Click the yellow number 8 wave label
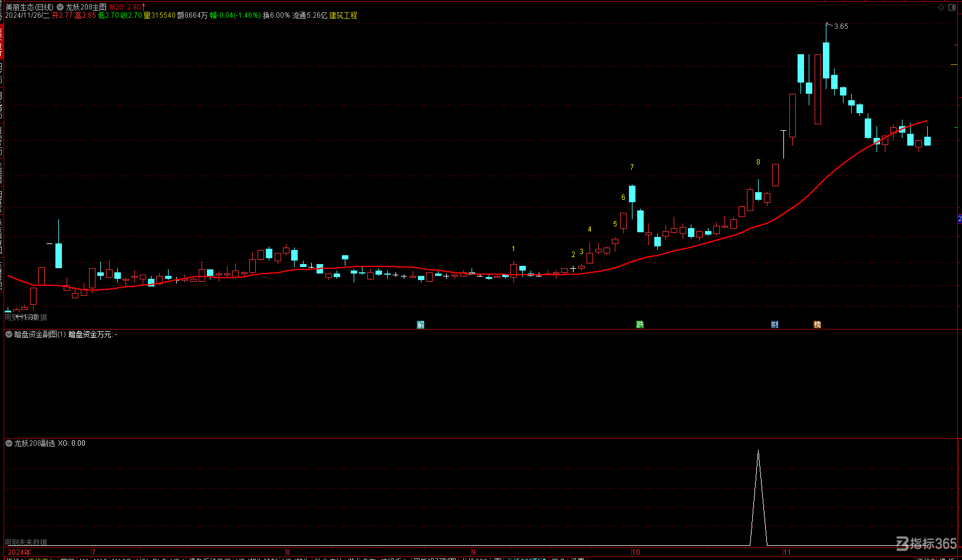The height and width of the screenshot is (560, 962). coord(758,162)
